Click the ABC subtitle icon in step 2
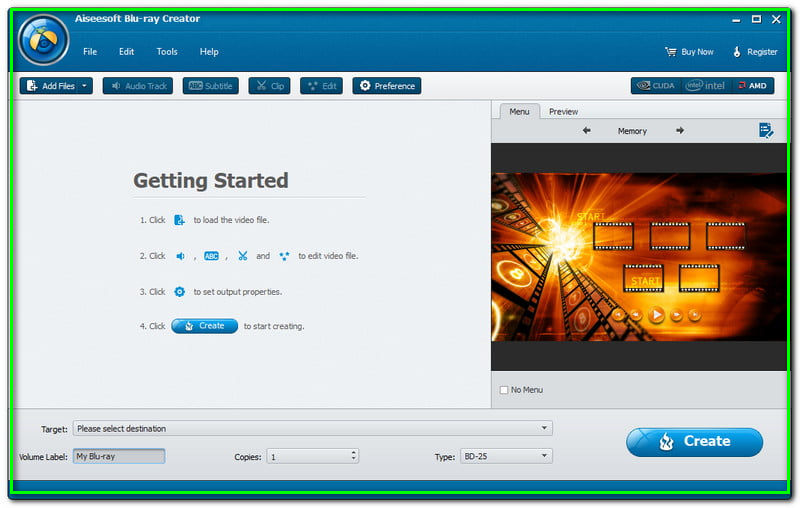 coord(211,256)
